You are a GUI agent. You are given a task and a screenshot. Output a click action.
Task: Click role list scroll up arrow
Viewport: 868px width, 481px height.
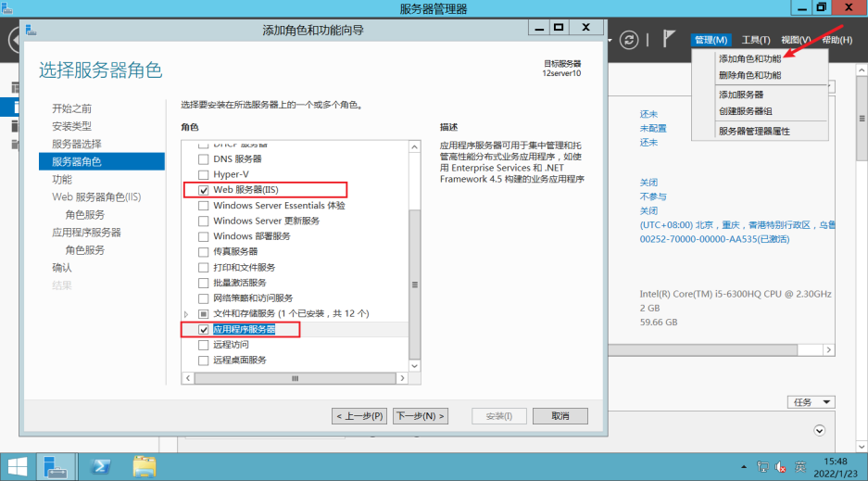pyautogui.click(x=414, y=146)
